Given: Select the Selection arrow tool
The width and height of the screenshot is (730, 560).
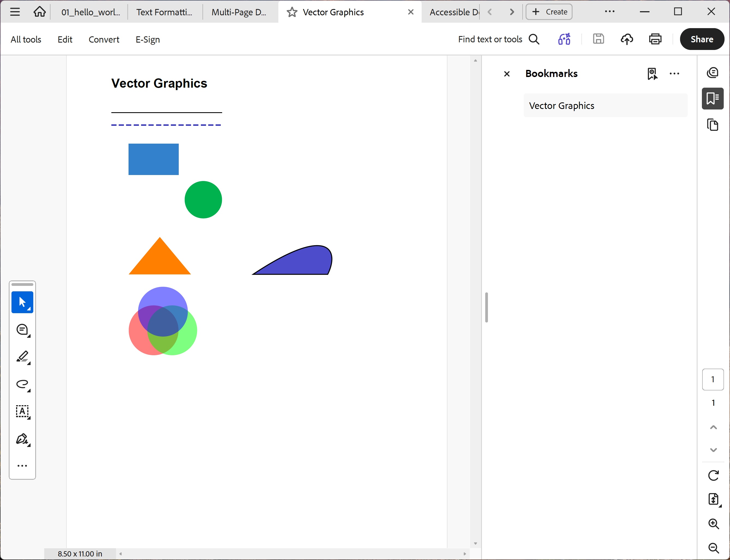Looking at the screenshot, I should point(22,302).
